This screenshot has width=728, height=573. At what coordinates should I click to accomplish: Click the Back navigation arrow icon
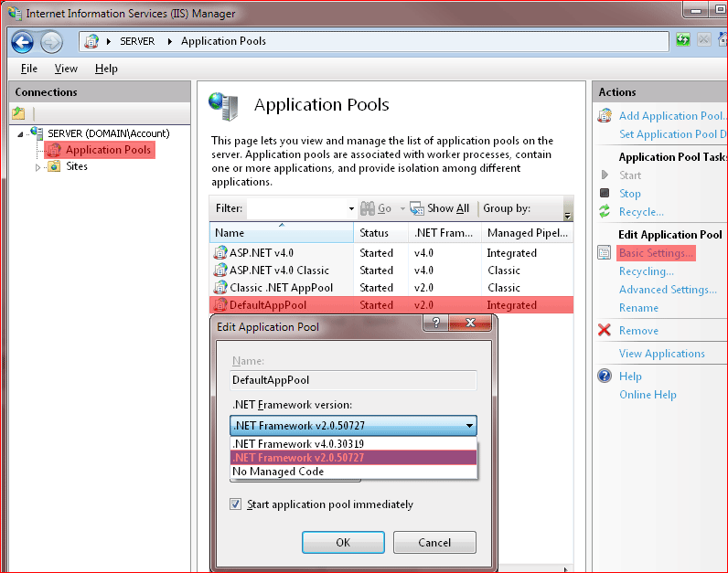point(22,42)
